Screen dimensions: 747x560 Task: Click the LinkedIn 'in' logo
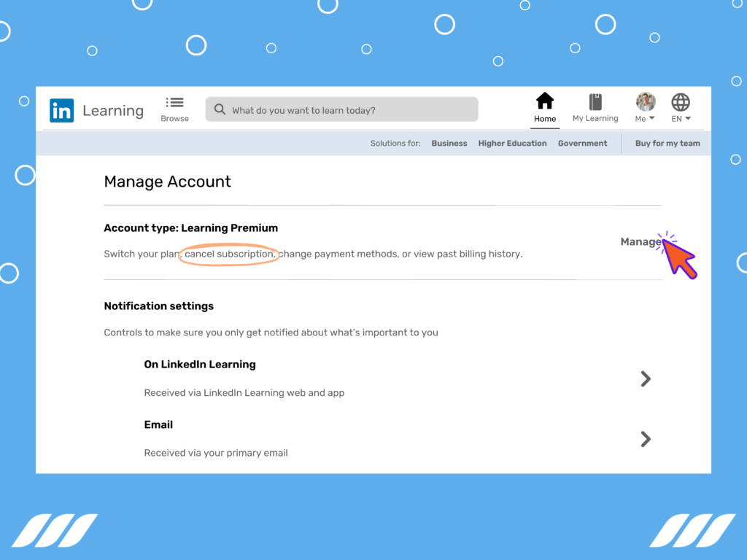61,111
